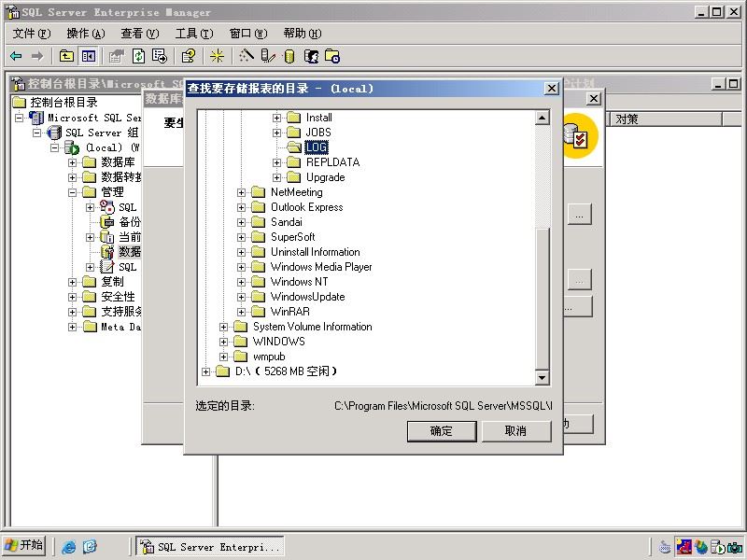Click the Run a Wizard wand icon
The image size is (747, 560).
pos(247,56)
